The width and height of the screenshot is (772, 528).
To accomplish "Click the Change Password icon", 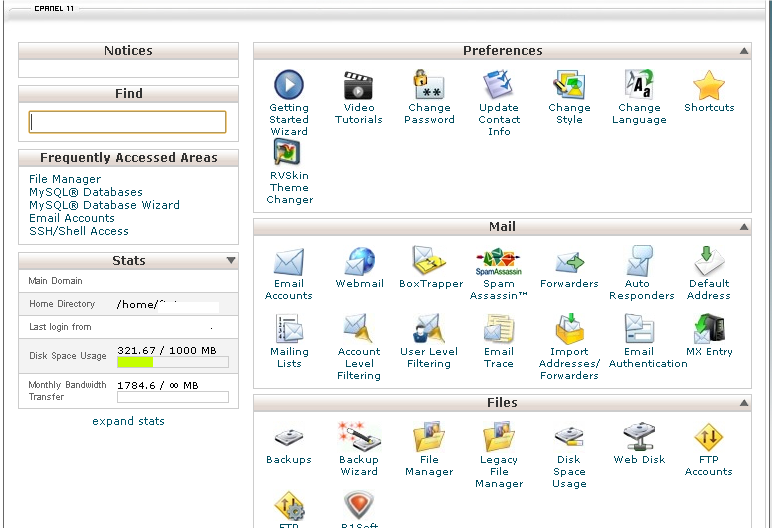I will (x=429, y=86).
